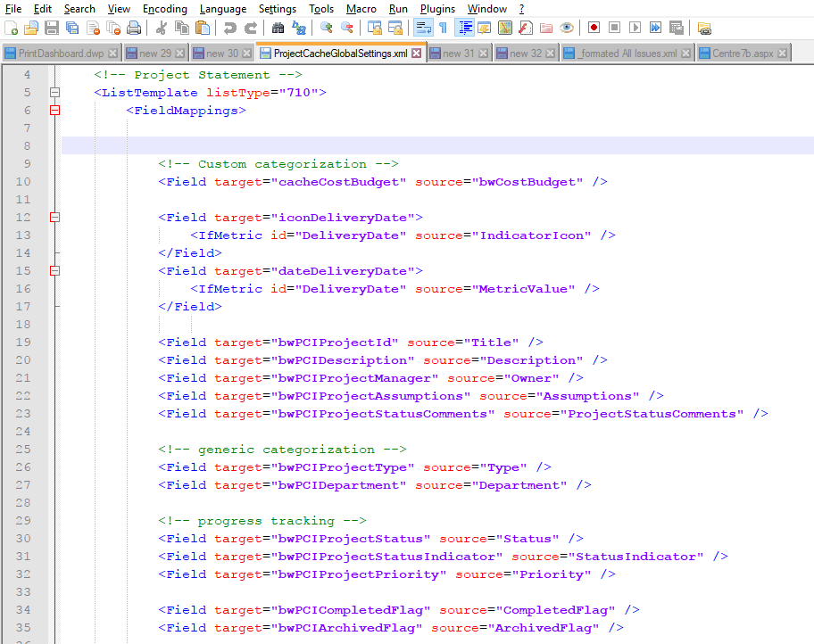Open the Search menu
Screen dimensions: 814x644
click(79, 9)
